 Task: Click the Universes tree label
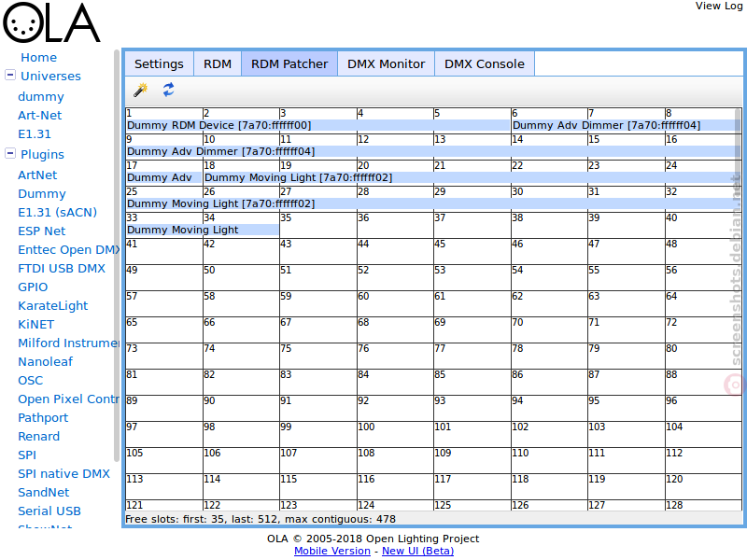coord(50,77)
